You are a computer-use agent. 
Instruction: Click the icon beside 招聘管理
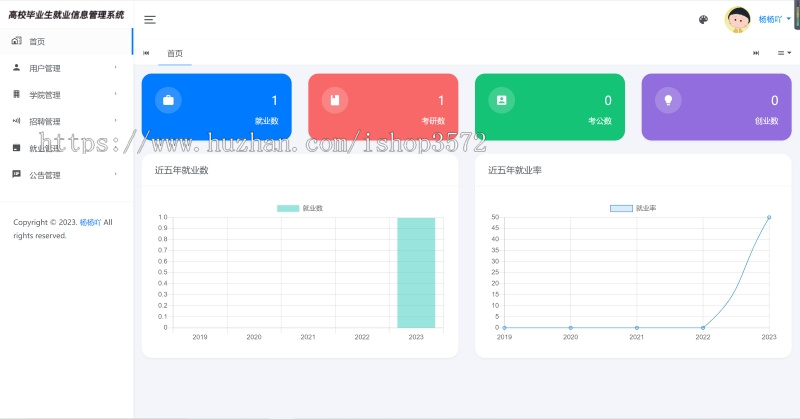coord(16,121)
